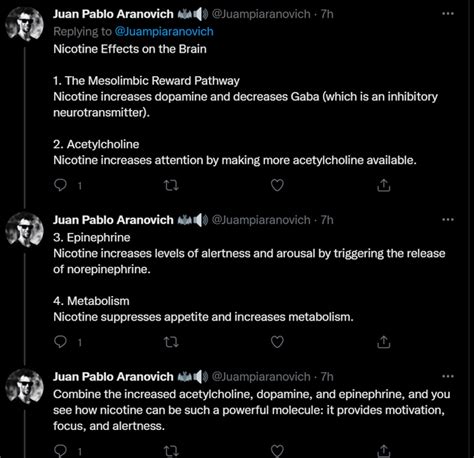This screenshot has height=458, width=474.
Task: Share the 'Combine the increased acetylcholine' tweet
Action: [x=383, y=451]
